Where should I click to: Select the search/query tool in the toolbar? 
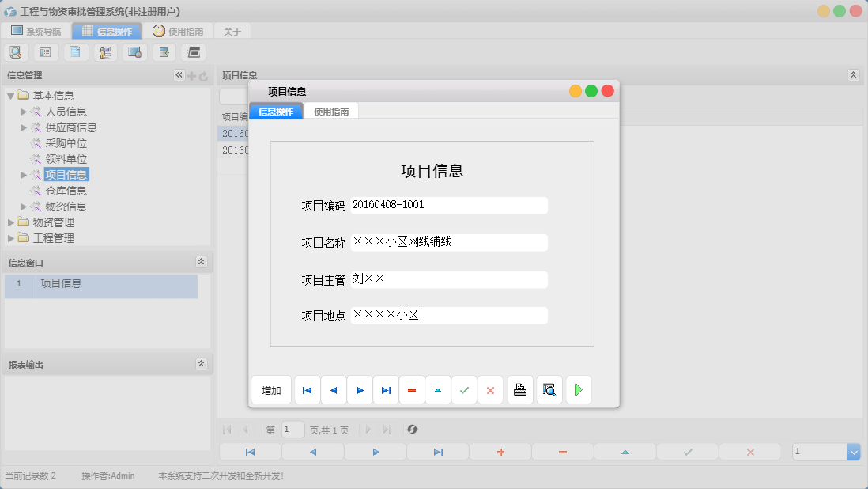click(x=16, y=51)
